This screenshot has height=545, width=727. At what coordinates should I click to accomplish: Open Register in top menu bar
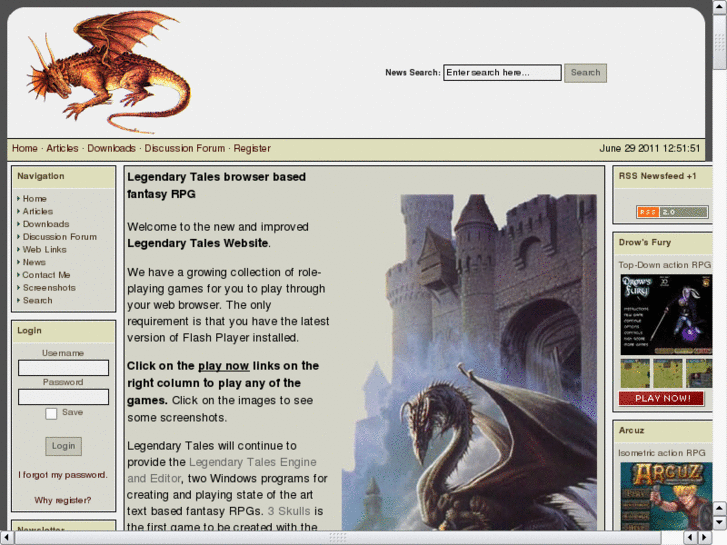point(252,148)
